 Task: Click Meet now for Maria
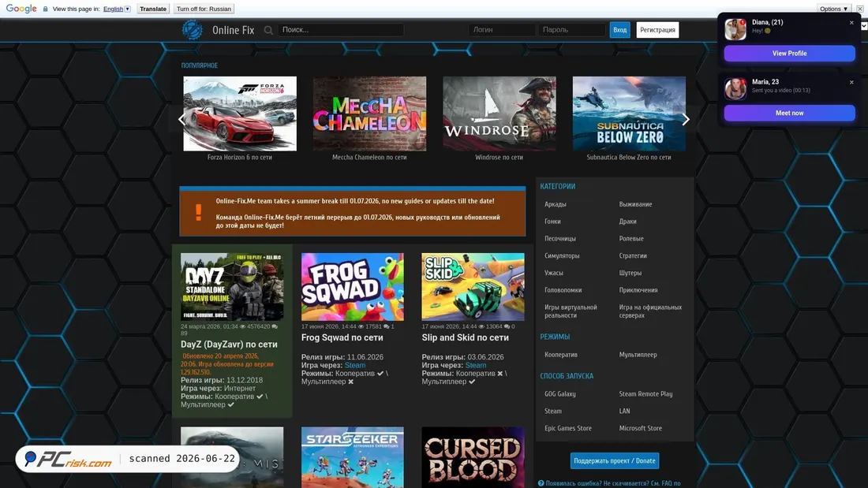point(789,113)
